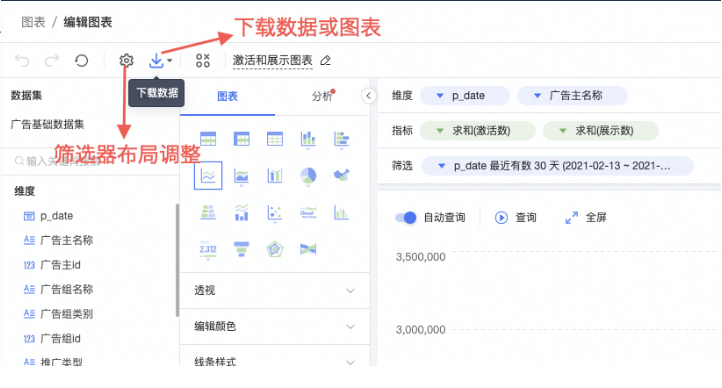This screenshot has width=722, height=388.
Task: Select the stacked column chart type
Action: pyautogui.click(x=308, y=139)
